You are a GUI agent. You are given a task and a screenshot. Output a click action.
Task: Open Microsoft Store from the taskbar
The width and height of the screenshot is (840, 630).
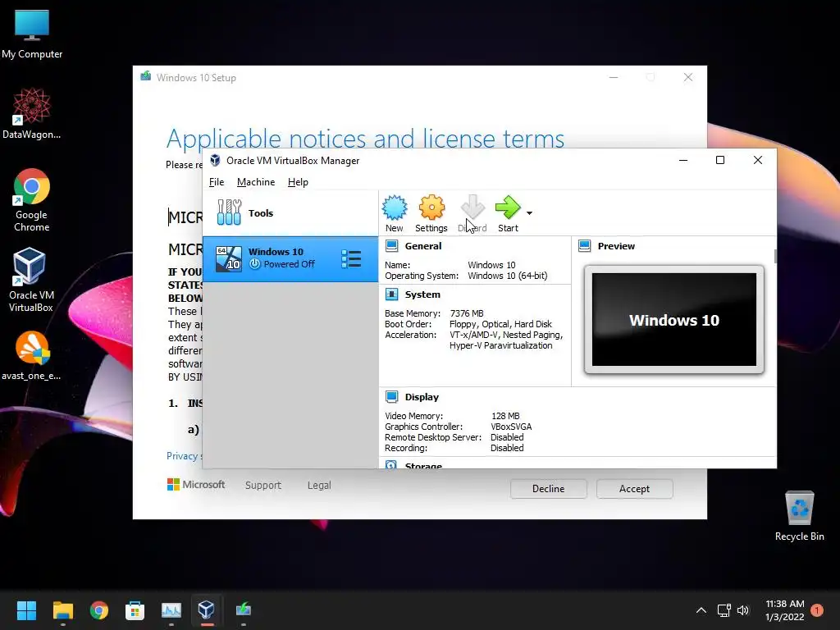pyautogui.click(x=135, y=610)
